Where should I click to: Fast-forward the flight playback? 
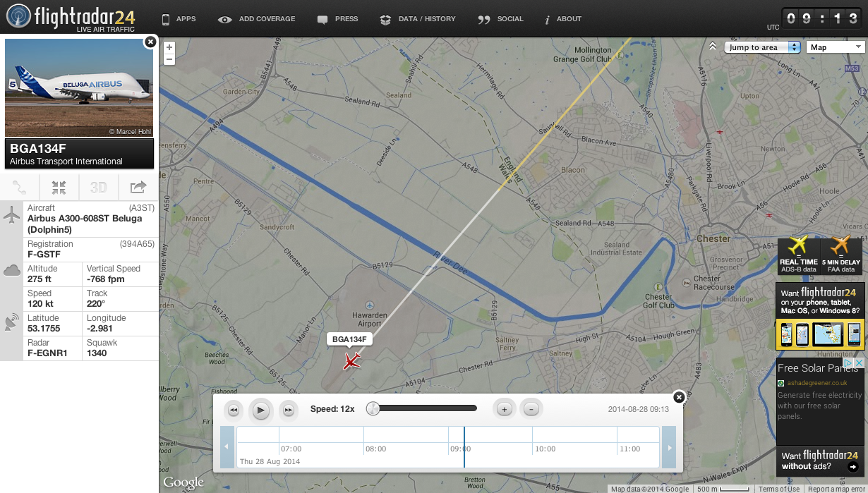pos(288,410)
